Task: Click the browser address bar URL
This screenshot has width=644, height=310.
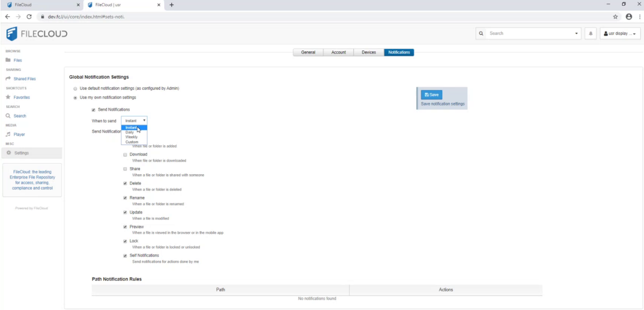Action: [x=86, y=17]
